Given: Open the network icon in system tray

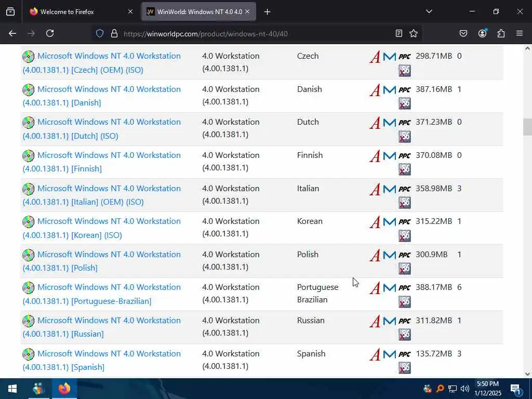Looking at the screenshot, I should pyautogui.click(x=453, y=389).
